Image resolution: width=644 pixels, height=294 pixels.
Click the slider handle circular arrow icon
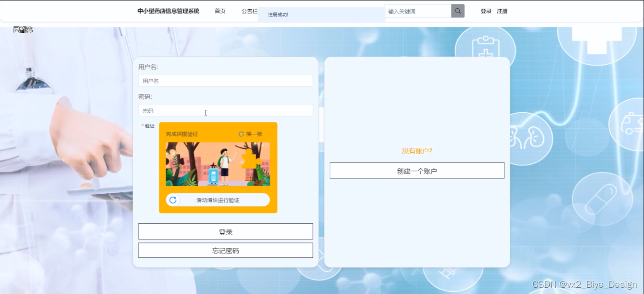pos(173,200)
